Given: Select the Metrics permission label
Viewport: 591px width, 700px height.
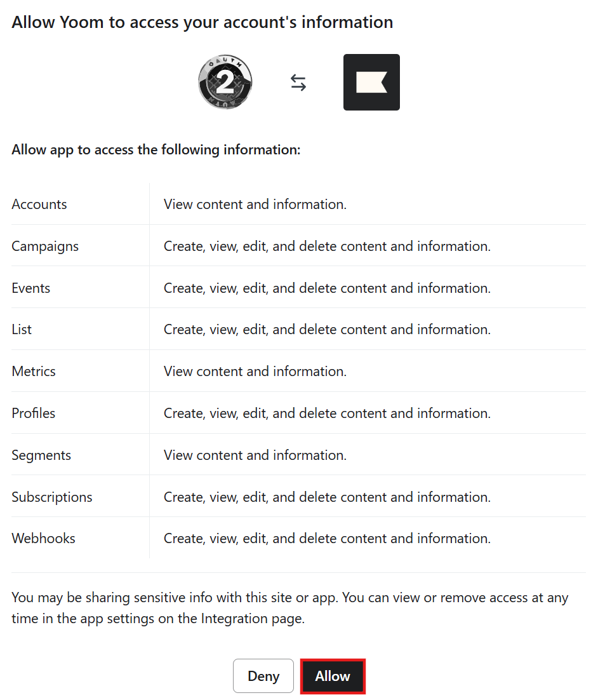Looking at the screenshot, I should (x=34, y=372).
